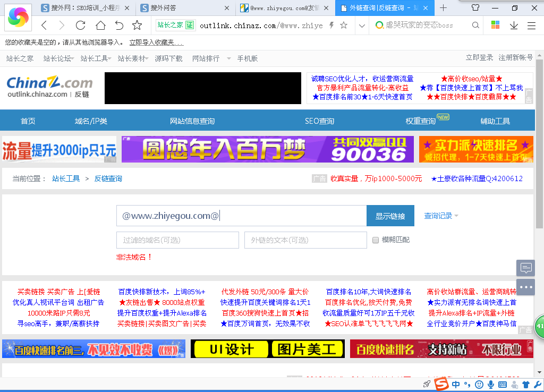
Task: Click the magnifier icon in the search box
Action: [475, 25]
